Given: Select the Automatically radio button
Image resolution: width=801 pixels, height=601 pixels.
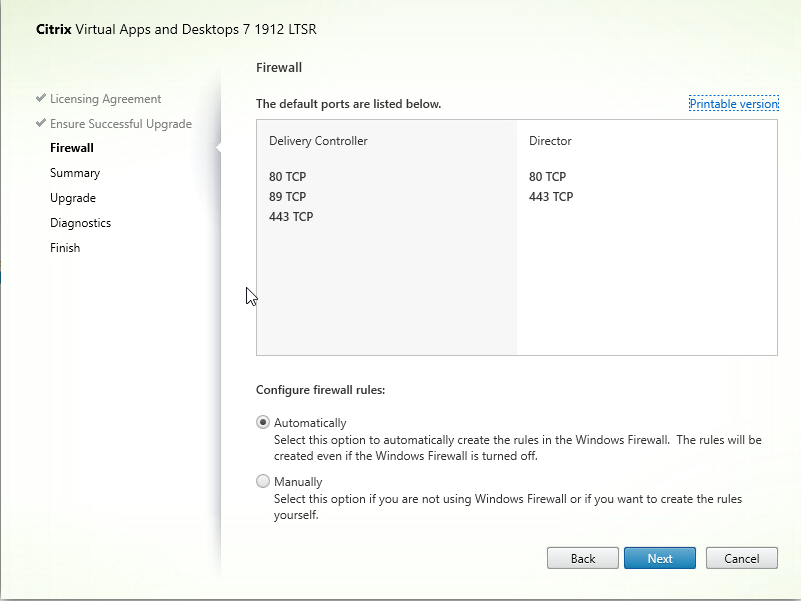Looking at the screenshot, I should pyautogui.click(x=263, y=422).
